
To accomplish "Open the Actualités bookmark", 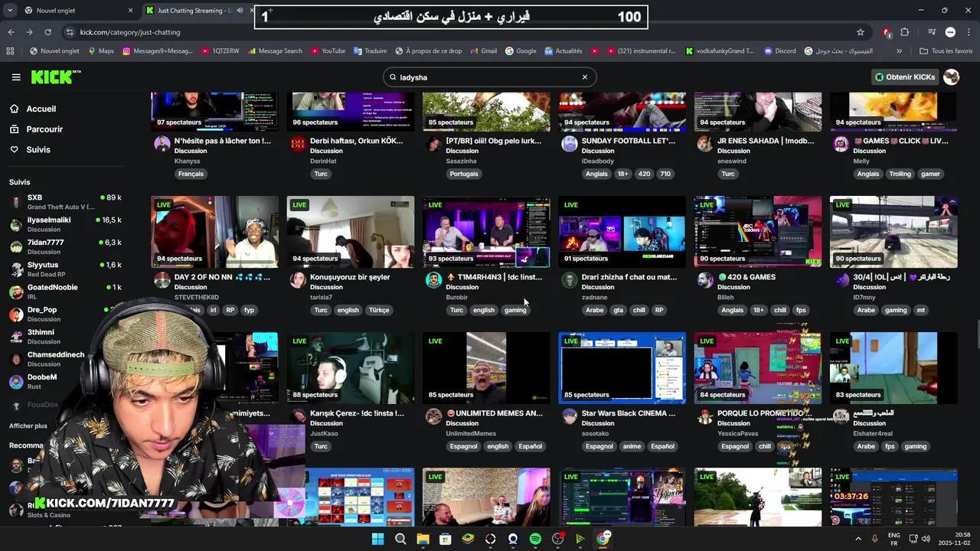I will (563, 51).
